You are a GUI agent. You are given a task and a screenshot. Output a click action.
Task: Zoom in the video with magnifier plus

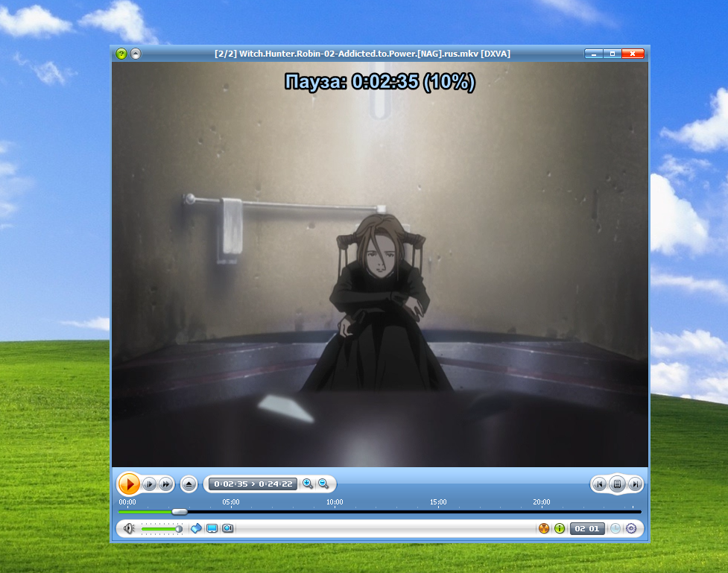click(307, 484)
